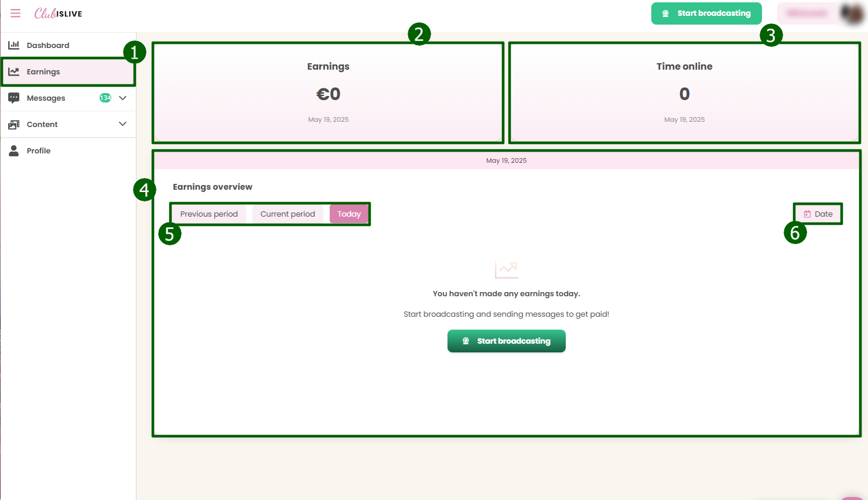The width and height of the screenshot is (868, 500).
Task: Click the Time online summary card
Action: 684,93
